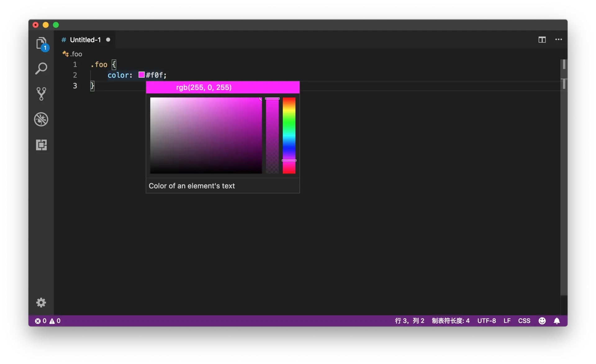Open the Explorer view in activity bar
This screenshot has height=364, width=596.
[x=41, y=43]
